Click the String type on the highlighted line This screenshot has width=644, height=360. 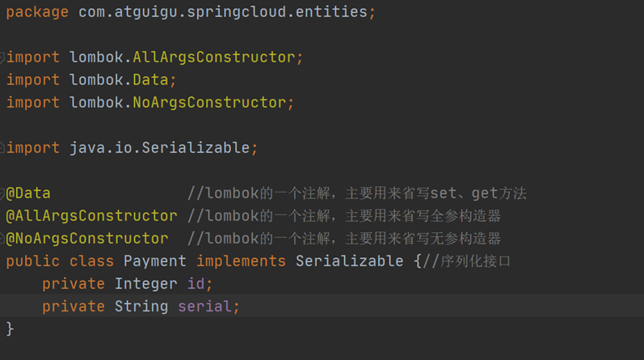141,307
